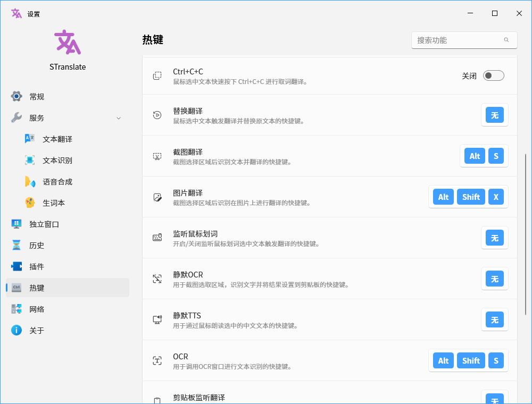Toggle the Ctrl+C+C switch on
Viewport: 532px width, 404px height.
coord(493,75)
